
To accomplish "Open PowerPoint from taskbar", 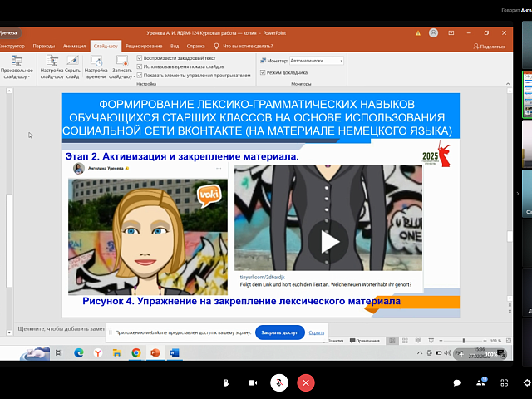I will pos(155,353).
